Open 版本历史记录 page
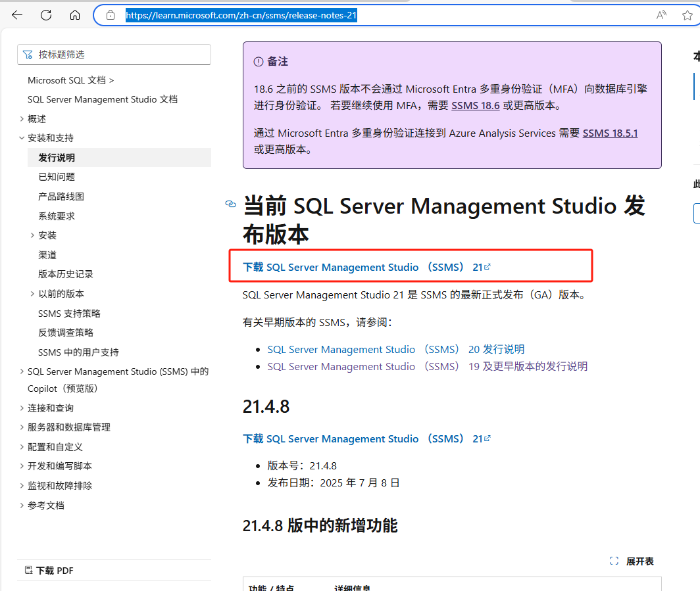The image size is (700, 591). (x=66, y=274)
